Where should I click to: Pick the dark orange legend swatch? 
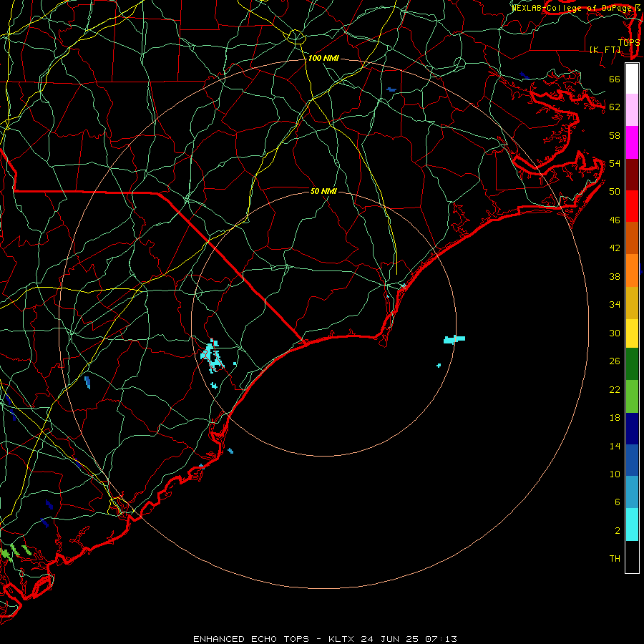632,238
